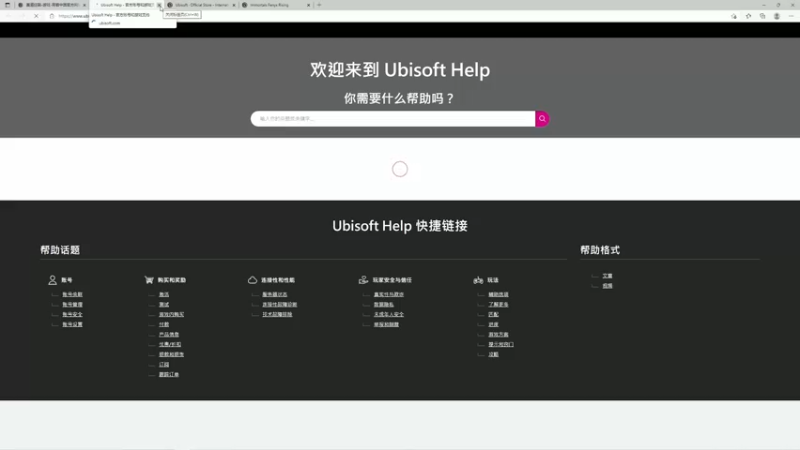Open the third link under 购买和奖励
This screenshot has width=800, height=450.
[x=171, y=314]
